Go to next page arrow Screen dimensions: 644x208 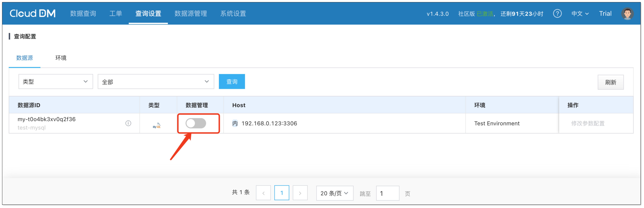point(300,193)
